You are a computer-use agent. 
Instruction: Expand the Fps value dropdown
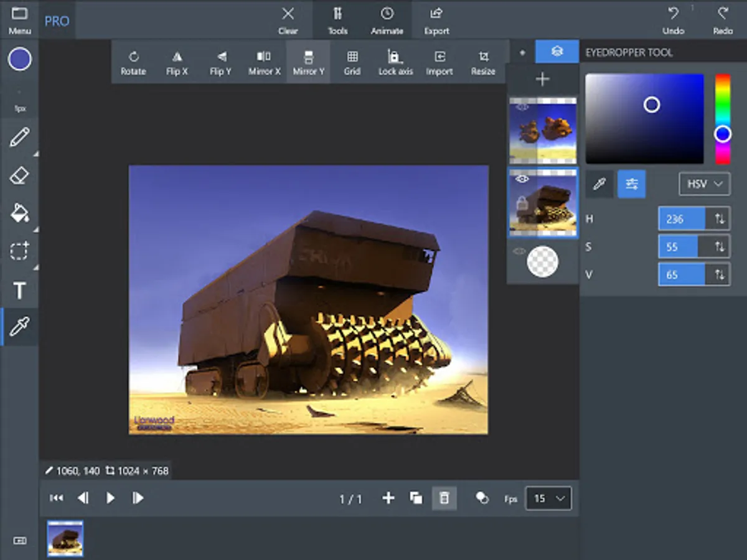(548, 498)
